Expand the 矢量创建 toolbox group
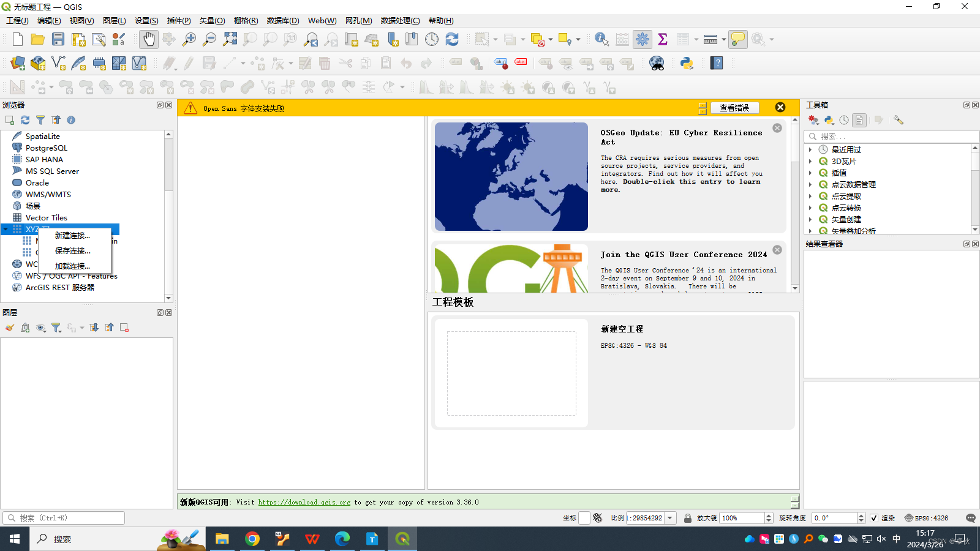This screenshot has height=551, width=980. coord(810,219)
